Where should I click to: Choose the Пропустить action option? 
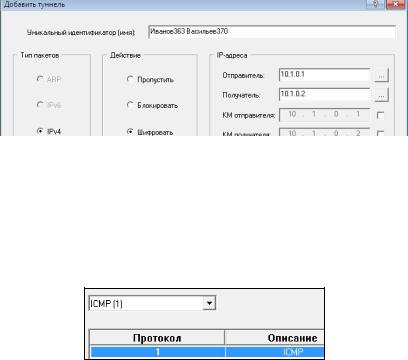(x=130, y=79)
